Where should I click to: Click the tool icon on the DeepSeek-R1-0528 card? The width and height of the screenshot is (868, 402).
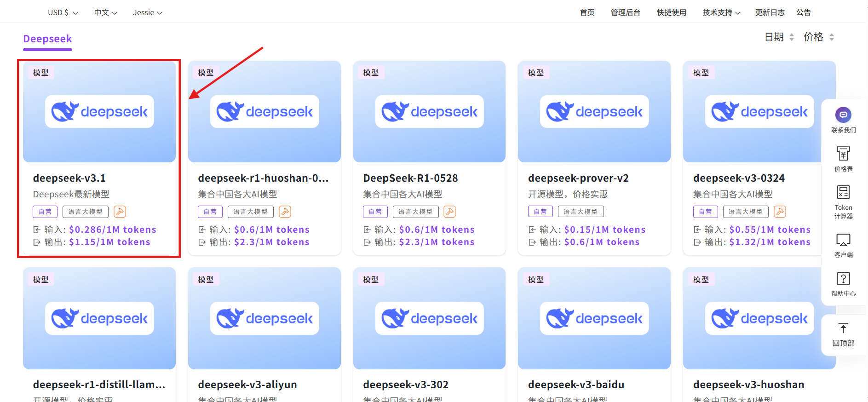point(449,212)
